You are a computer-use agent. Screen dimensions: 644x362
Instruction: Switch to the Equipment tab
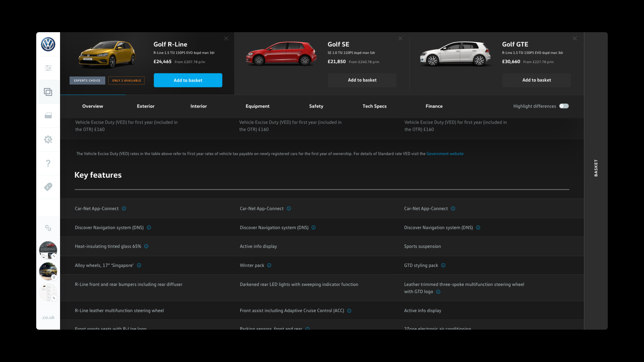257,106
